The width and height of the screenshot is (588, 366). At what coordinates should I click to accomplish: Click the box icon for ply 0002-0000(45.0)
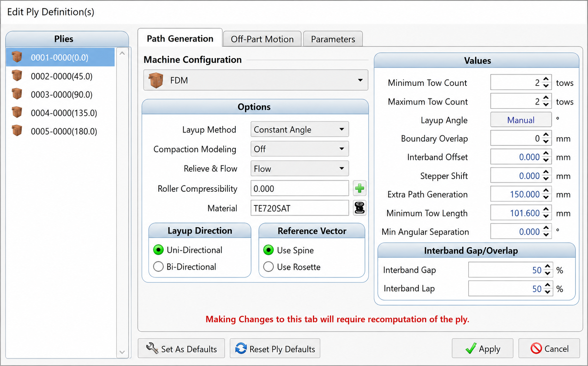[x=17, y=75]
